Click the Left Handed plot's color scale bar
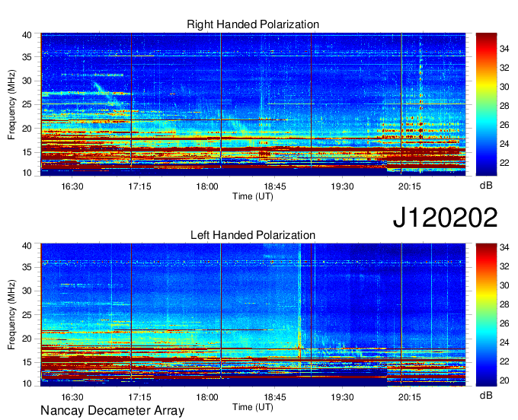 click(486, 315)
